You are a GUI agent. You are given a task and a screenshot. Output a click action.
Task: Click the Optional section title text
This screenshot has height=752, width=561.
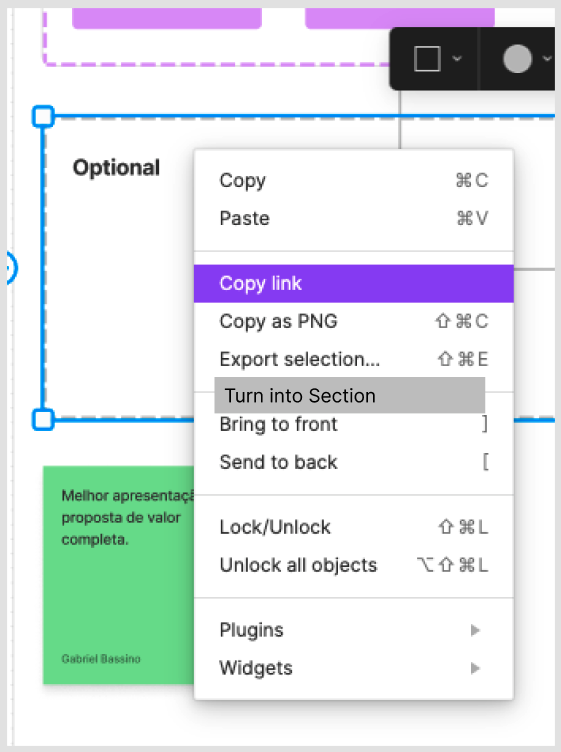coord(117,168)
